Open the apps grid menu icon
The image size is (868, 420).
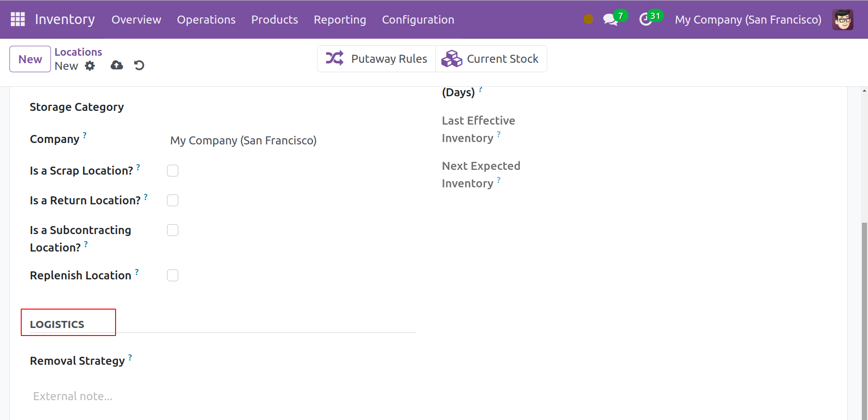pyautogui.click(x=17, y=19)
